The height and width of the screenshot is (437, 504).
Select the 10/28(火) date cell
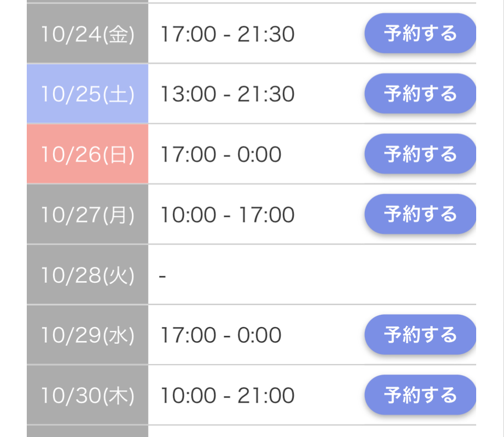(x=88, y=275)
